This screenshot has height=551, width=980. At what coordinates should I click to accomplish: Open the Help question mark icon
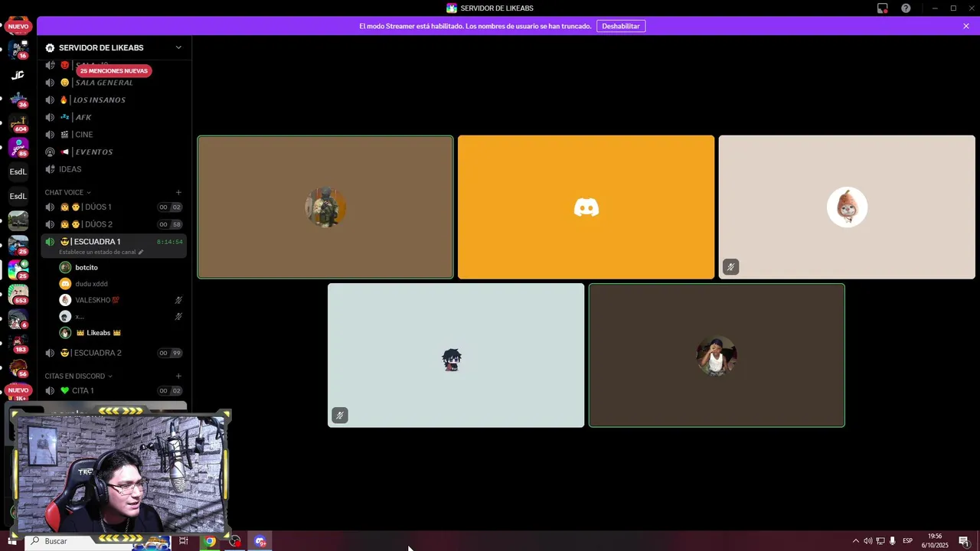906,8
